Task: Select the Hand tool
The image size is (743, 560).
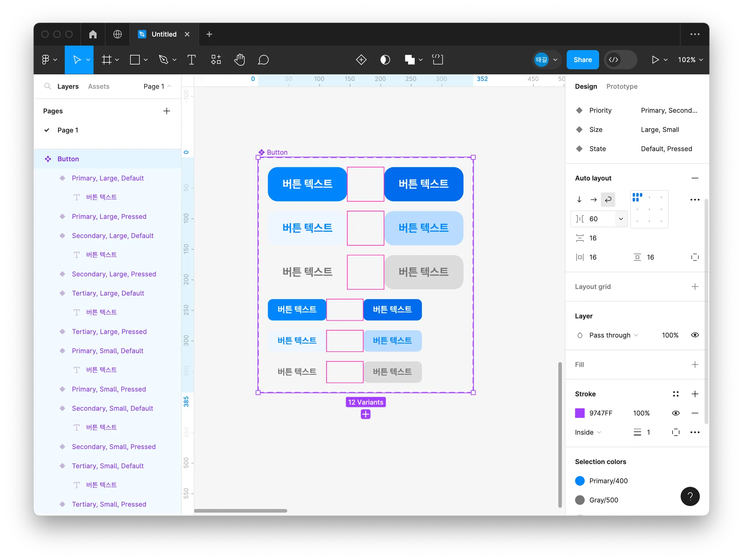Action: 239,60
